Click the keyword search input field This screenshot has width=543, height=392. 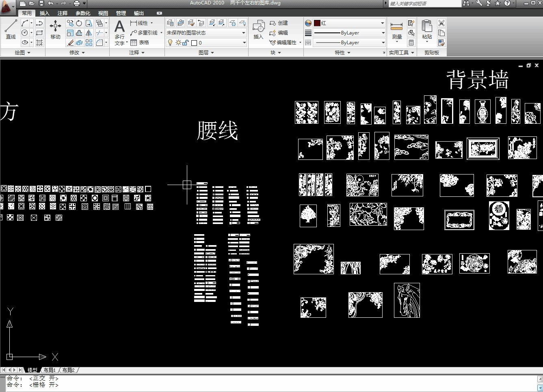425,4
